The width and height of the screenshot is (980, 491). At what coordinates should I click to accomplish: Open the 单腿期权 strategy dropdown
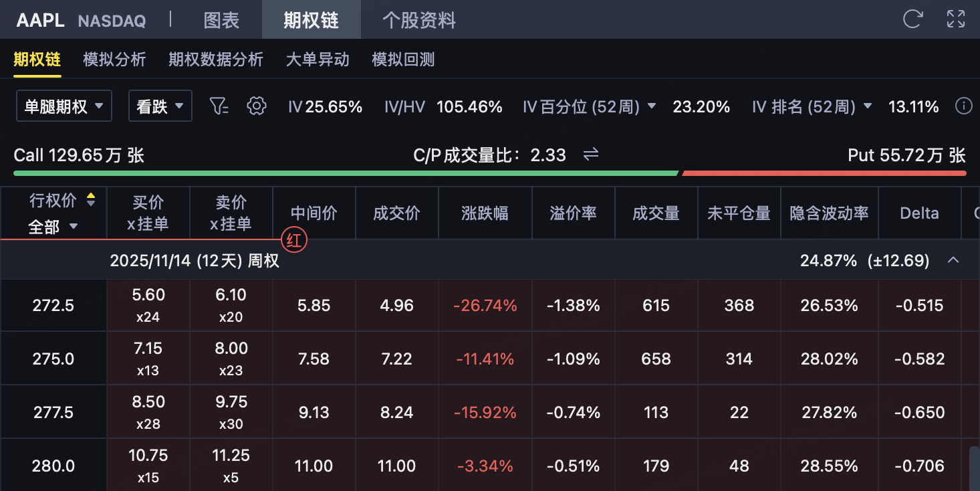(64, 106)
